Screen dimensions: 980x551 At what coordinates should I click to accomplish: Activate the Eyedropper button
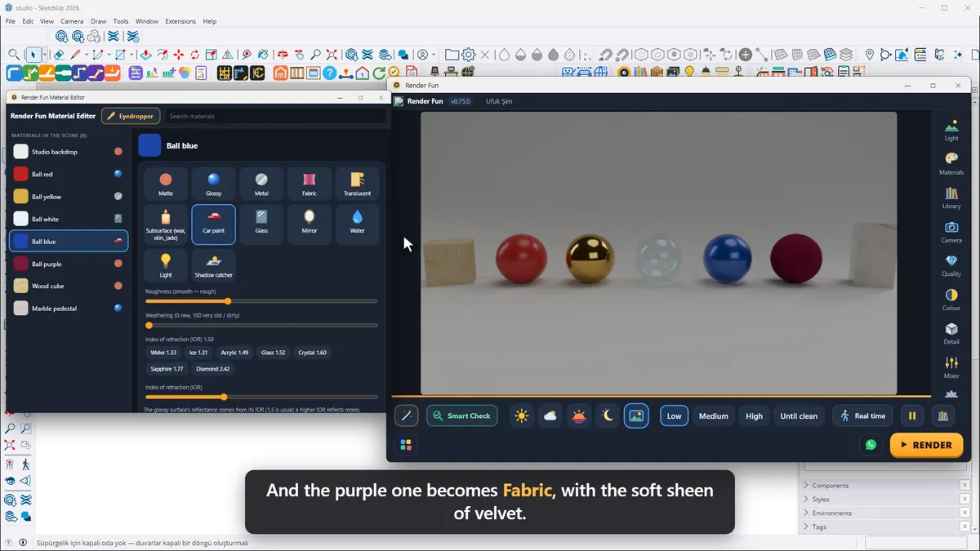click(x=131, y=116)
